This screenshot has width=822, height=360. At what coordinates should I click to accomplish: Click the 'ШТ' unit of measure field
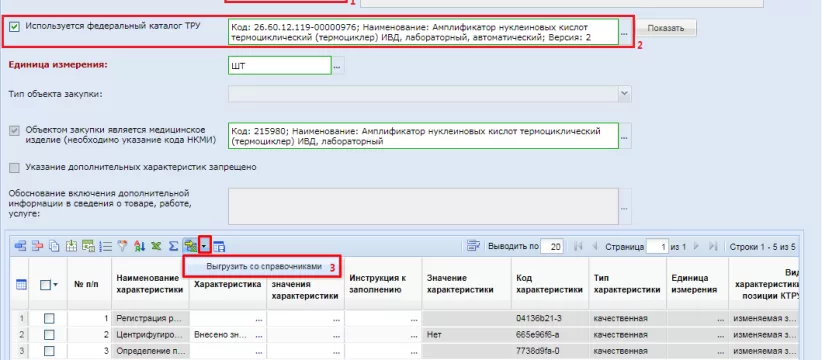(280, 66)
